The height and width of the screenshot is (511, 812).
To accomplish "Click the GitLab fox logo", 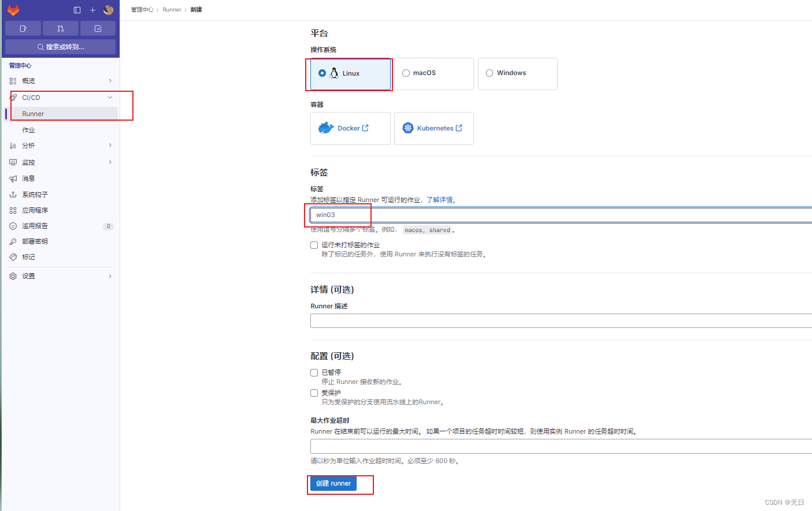I will click(x=13, y=9).
